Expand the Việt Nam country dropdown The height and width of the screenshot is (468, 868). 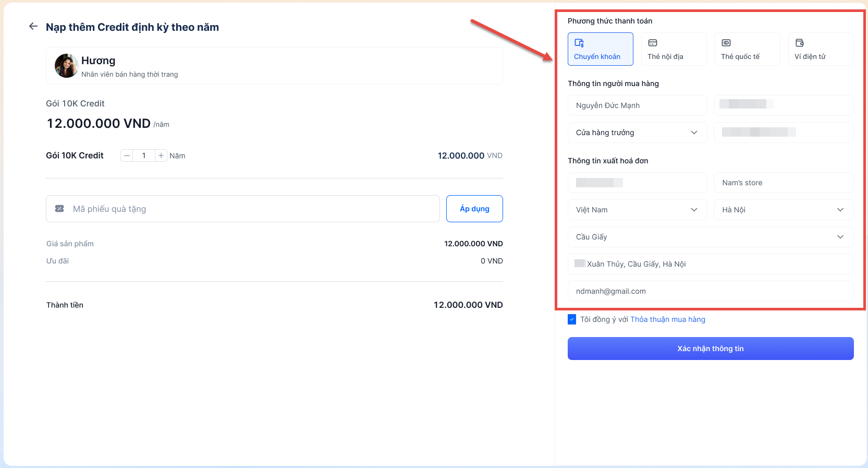637,210
